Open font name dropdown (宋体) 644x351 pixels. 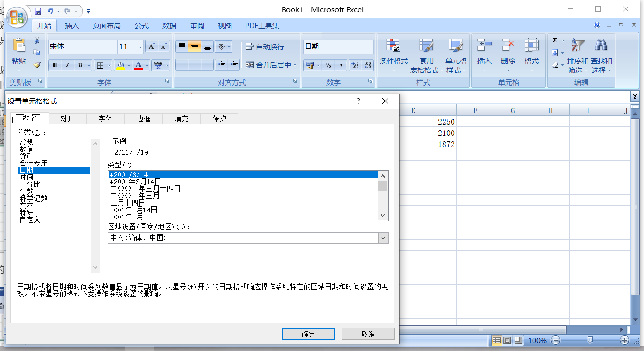(x=114, y=47)
